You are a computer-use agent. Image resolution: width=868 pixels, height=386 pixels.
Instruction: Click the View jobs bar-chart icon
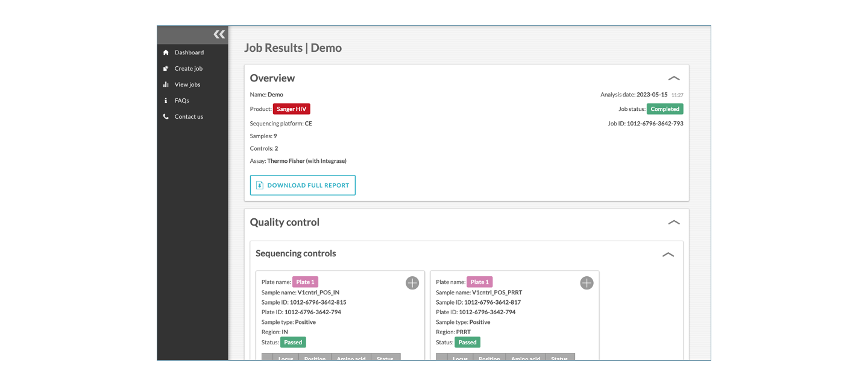pyautogui.click(x=166, y=84)
